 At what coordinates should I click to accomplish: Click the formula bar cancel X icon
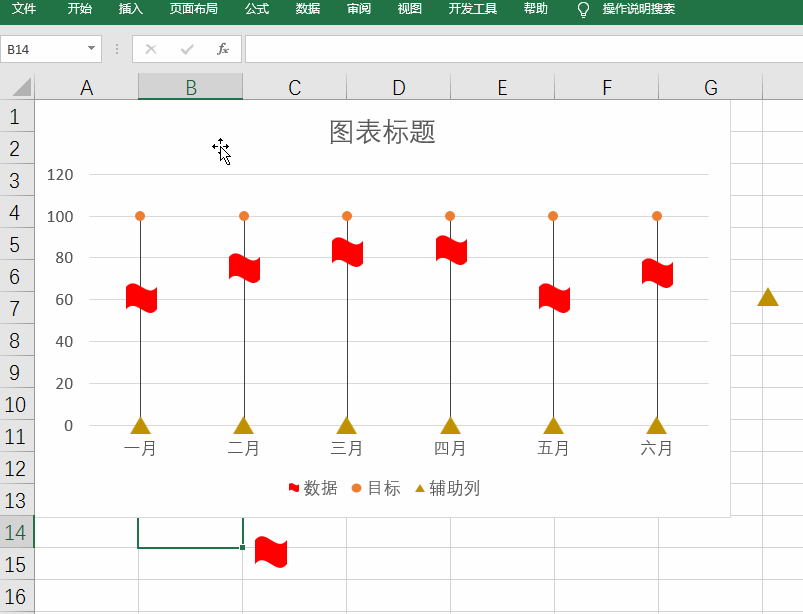point(151,49)
